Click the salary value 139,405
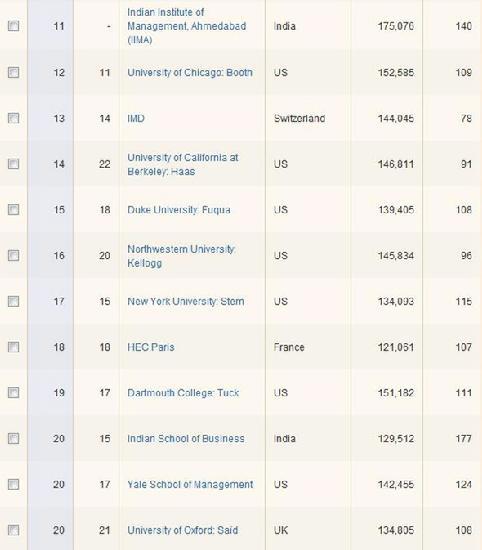This screenshot has height=550, width=482. (x=396, y=210)
